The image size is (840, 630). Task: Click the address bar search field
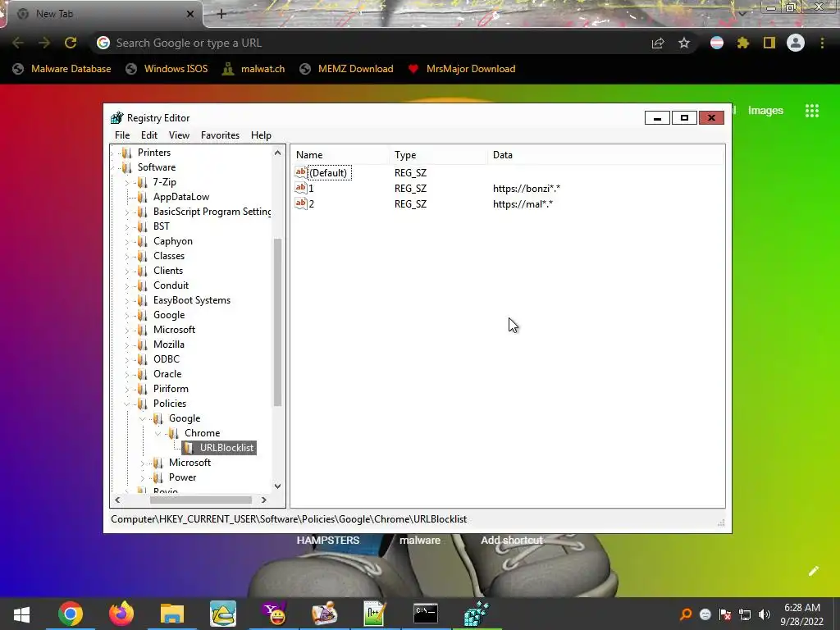(x=370, y=43)
